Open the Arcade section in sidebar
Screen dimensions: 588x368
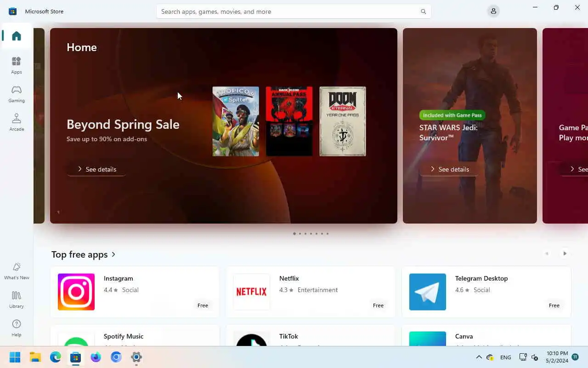[17, 122]
